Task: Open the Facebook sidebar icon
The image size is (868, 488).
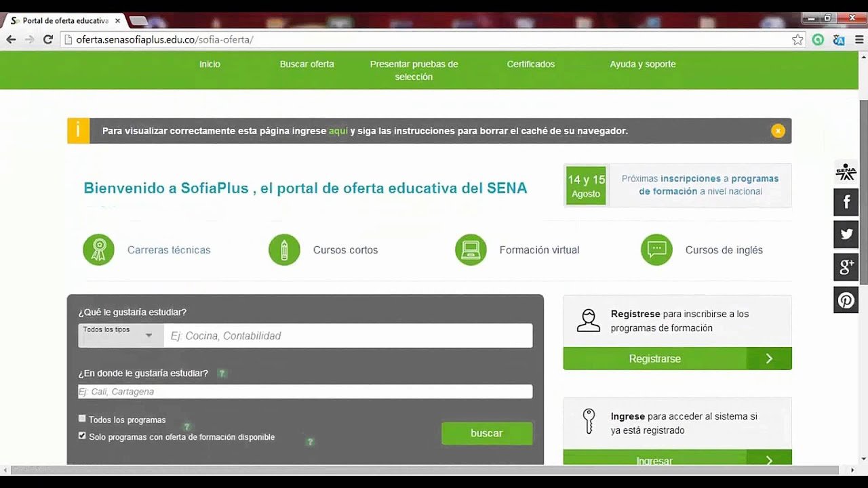Action: (846, 202)
